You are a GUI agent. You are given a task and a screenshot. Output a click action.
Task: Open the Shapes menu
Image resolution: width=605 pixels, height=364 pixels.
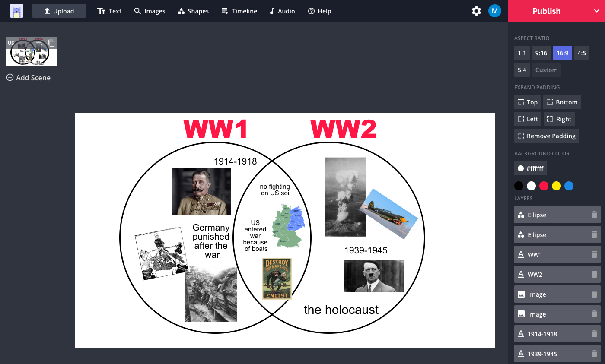[193, 11]
